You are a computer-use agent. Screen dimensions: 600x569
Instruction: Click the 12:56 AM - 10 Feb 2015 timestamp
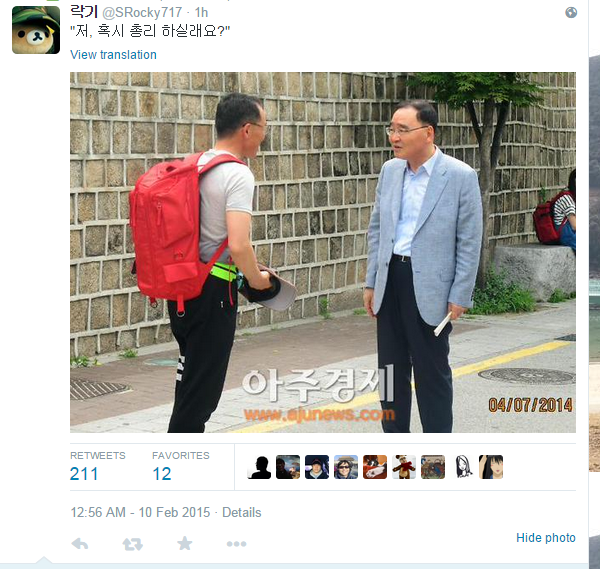click(140, 512)
